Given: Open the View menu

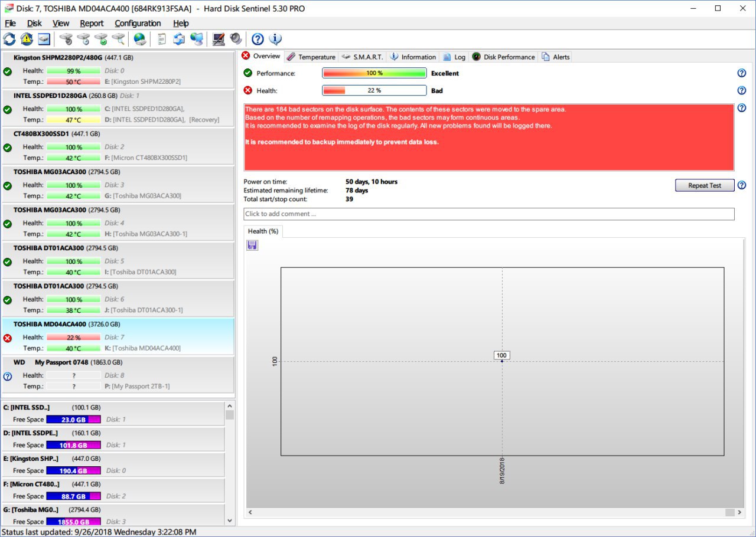Looking at the screenshot, I should point(61,23).
